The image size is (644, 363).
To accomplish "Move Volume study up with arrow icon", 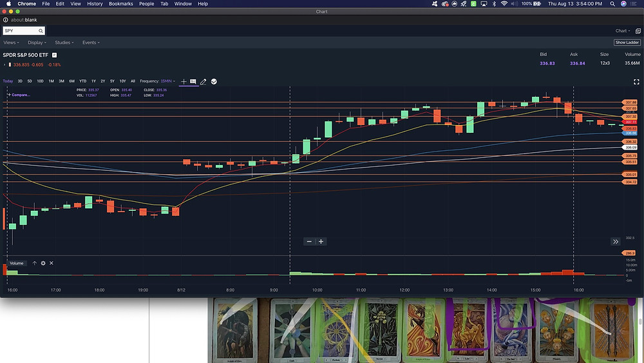I will pyautogui.click(x=35, y=263).
